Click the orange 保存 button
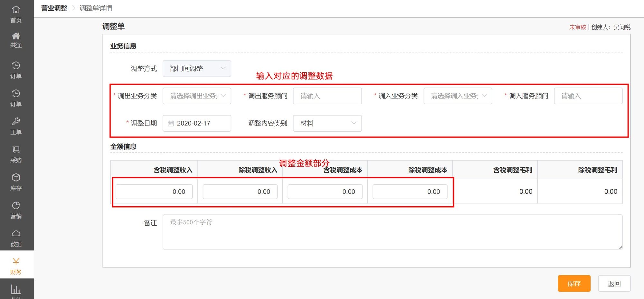 574,284
